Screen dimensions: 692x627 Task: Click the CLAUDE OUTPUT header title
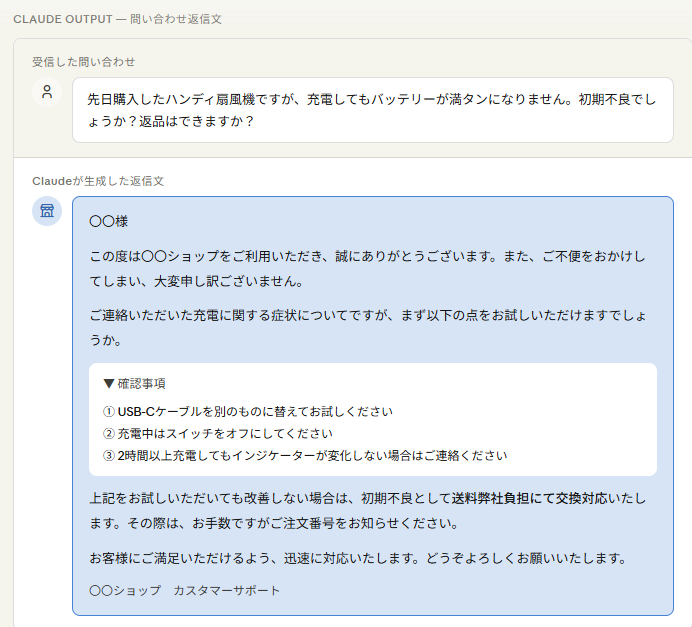117,19
